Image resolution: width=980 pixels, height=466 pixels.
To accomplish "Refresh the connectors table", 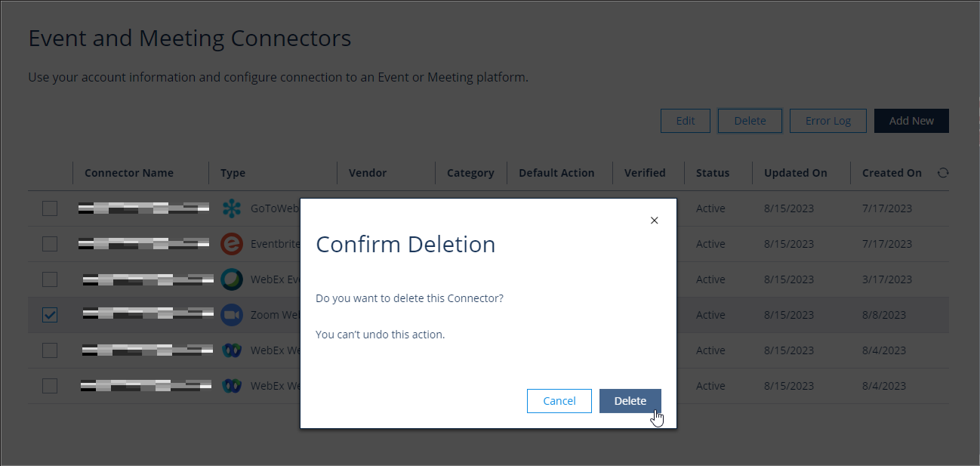I will (943, 173).
